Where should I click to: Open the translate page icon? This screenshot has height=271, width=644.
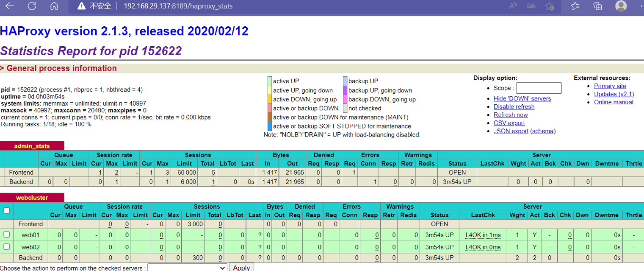[531, 6]
